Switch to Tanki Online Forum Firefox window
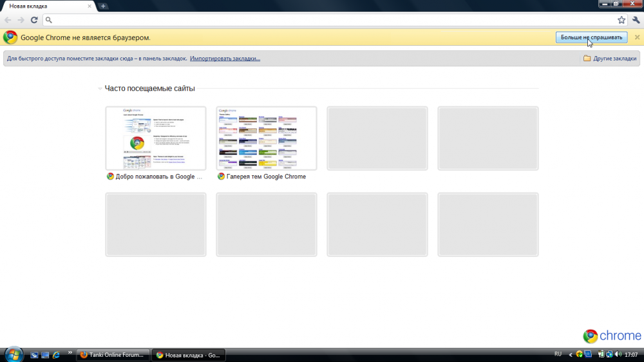Viewport: 644px width, 362px height. (113, 355)
